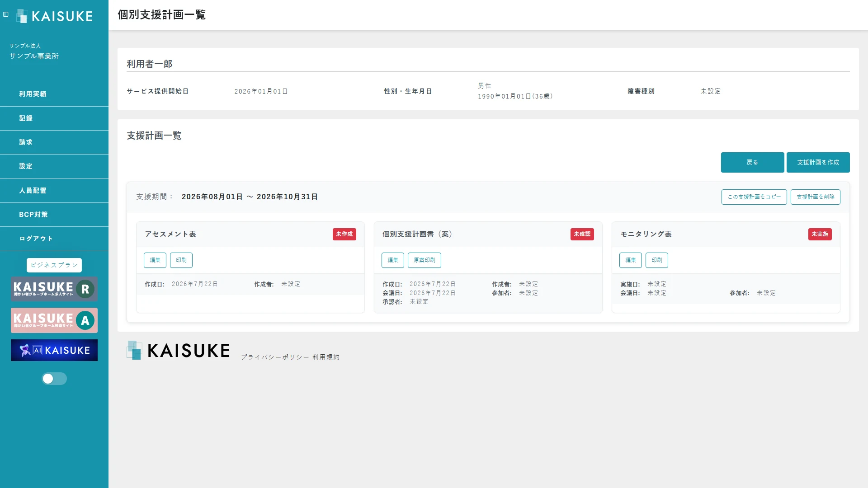
Task: Open the 利用実績 menu
Action: pos(54,94)
